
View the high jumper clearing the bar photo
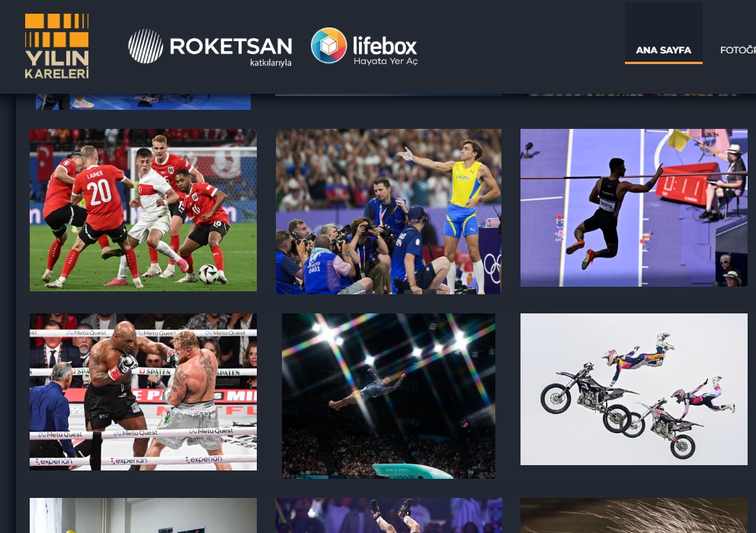[634, 207]
